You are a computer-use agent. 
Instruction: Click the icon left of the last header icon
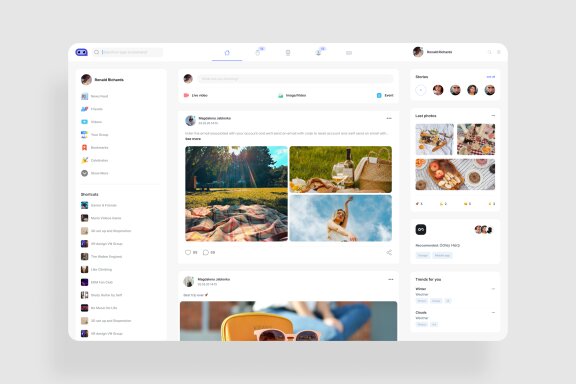tap(489, 52)
